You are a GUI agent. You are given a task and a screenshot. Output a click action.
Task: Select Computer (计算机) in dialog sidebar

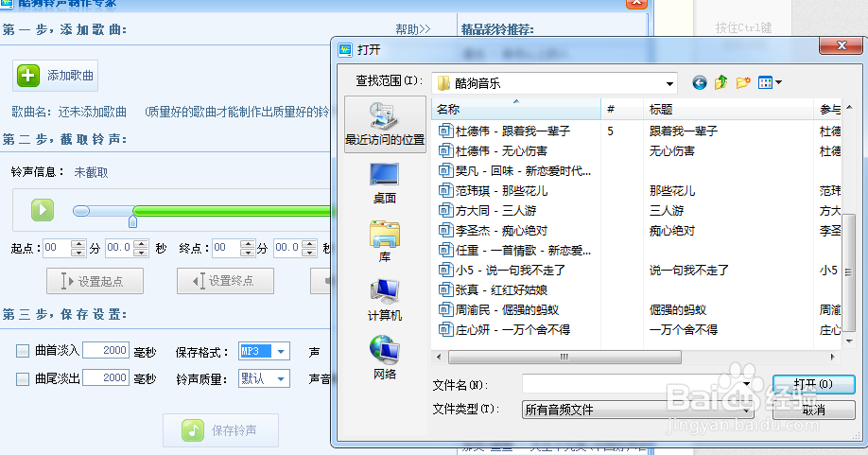[x=385, y=300]
